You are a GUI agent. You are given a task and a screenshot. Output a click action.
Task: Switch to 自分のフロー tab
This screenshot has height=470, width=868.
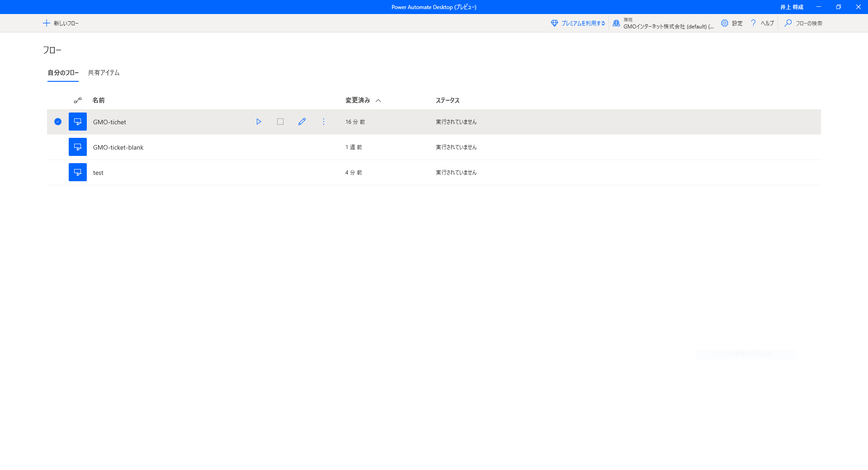click(x=63, y=73)
